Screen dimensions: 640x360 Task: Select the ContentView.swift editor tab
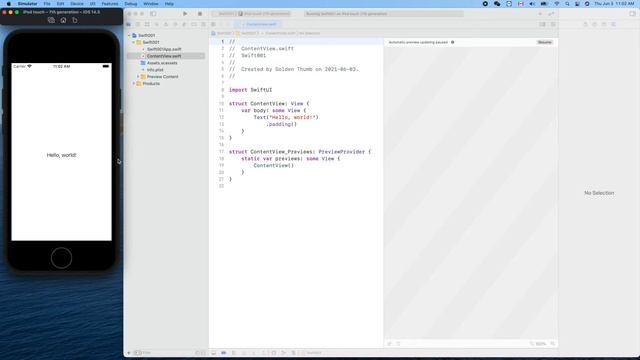[257, 24]
